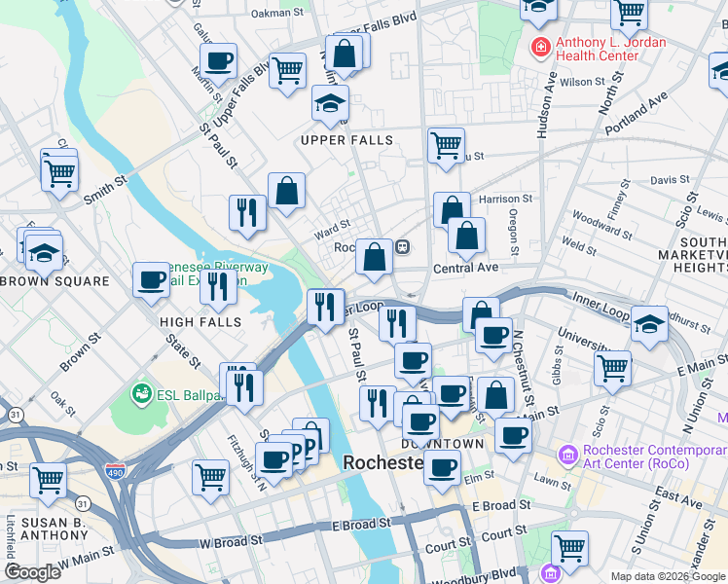Viewport: 728px width, 584px height.
Task: Open the restaurant marker at St Paul St and Inner Loop
Action: pos(325,308)
